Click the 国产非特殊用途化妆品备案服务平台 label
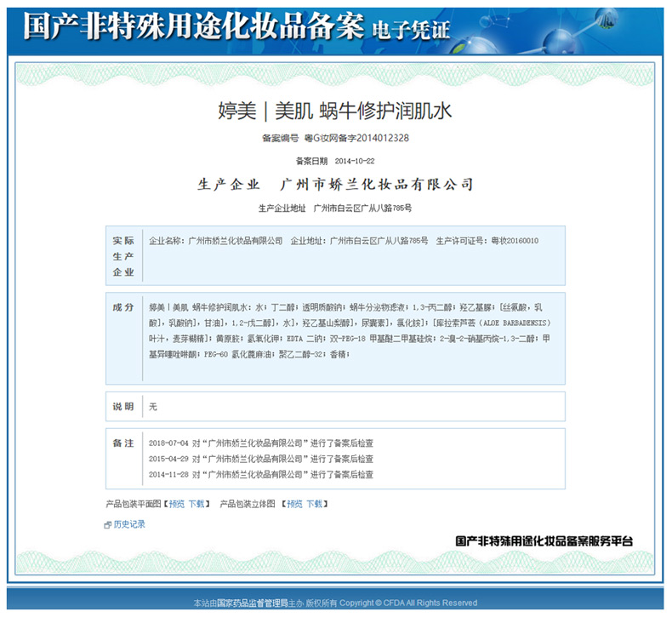672x623 pixels. click(x=544, y=541)
